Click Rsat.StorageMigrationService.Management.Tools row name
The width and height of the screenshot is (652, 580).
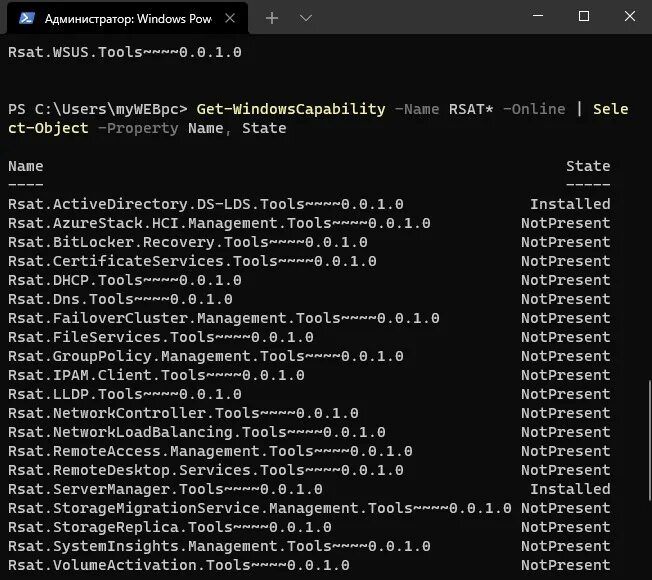point(260,508)
